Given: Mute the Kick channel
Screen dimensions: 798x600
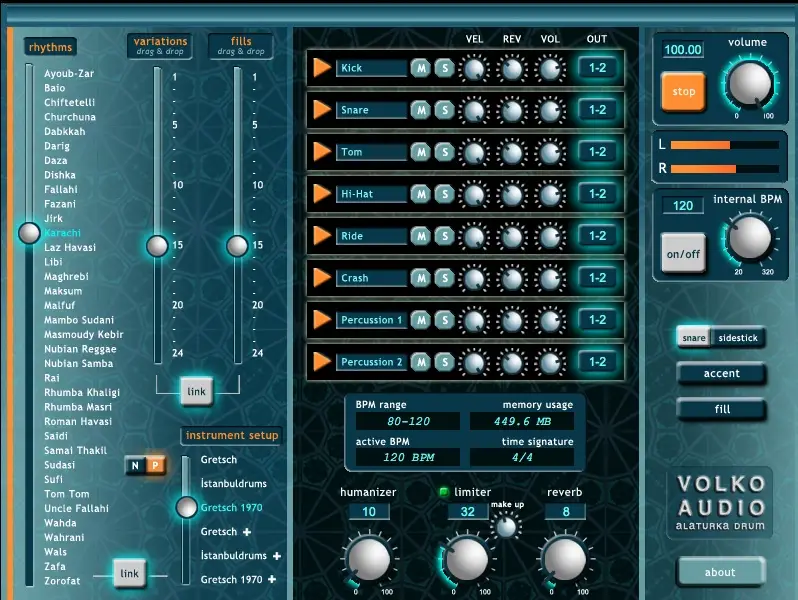Looking at the screenshot, I should click(x=421, y=68).
